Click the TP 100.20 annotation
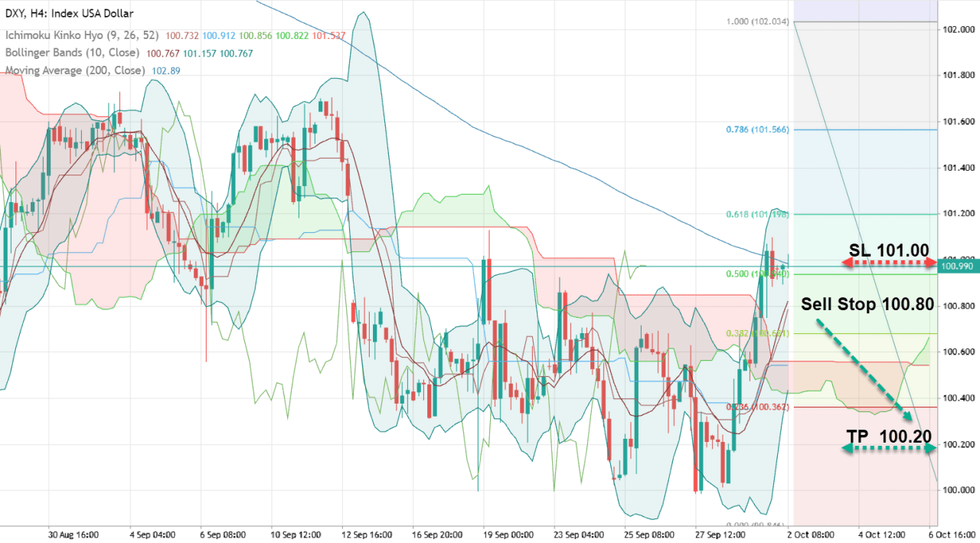The image size is (980, 543). (x=889, y=437)
